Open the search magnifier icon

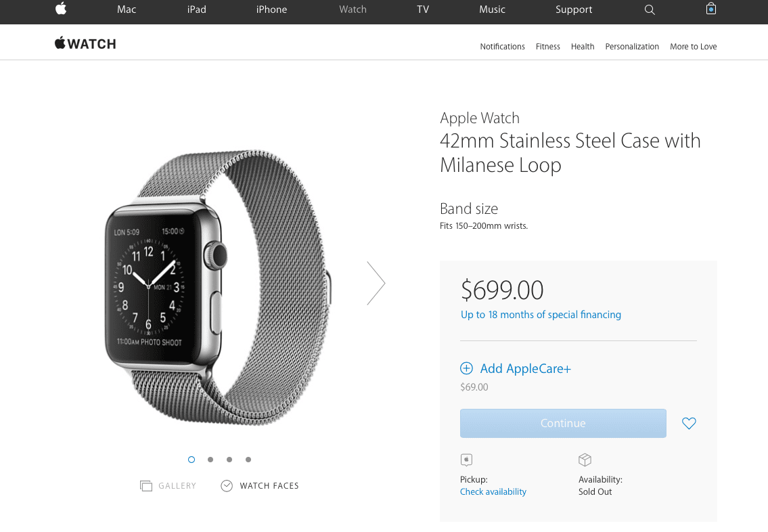650,9
